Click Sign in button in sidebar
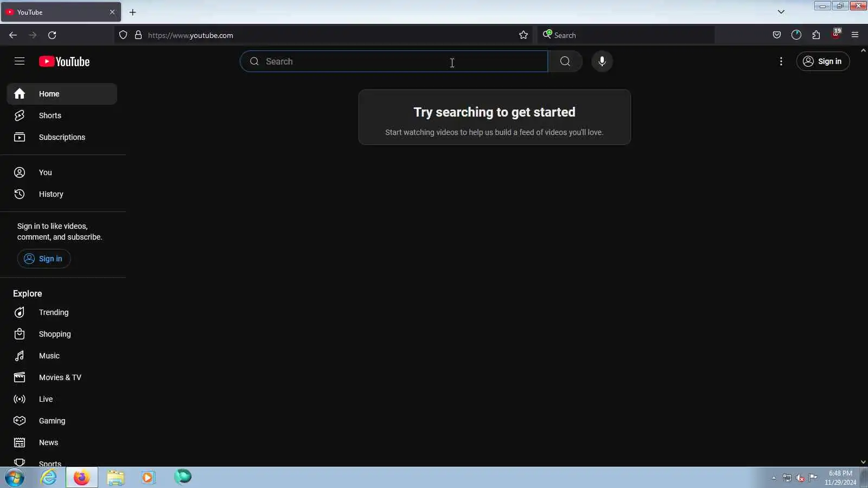The image size is (868, 488). pos(44,259)
